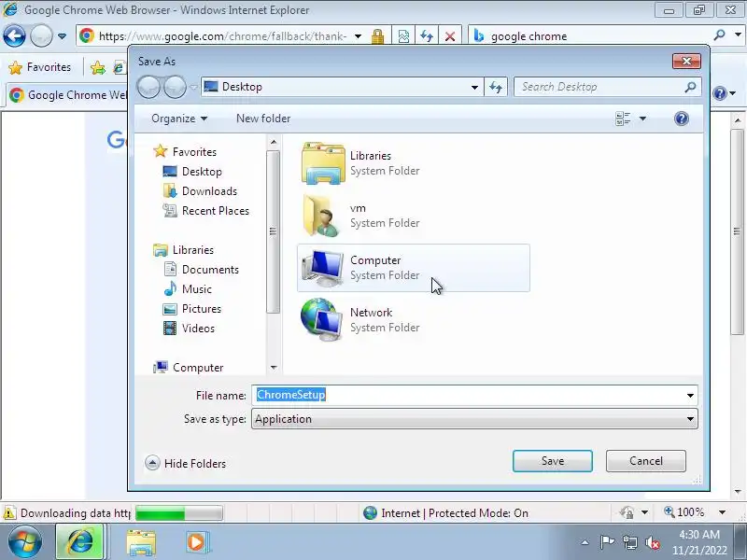This screenshot has height=560, width=747.
Task: Click the navigation pane scroll up arrow
Action: pos(274,142)
